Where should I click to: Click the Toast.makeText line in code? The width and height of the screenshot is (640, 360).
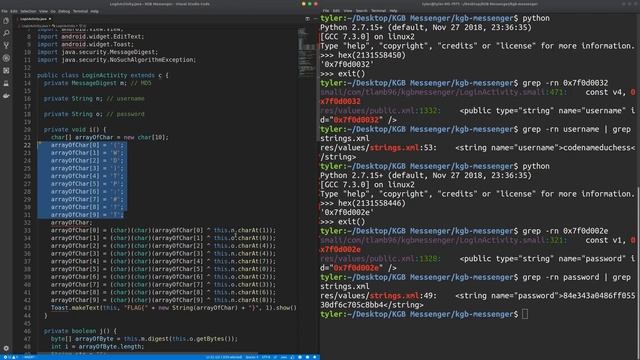pyautogui.click(x=174, y=308)
